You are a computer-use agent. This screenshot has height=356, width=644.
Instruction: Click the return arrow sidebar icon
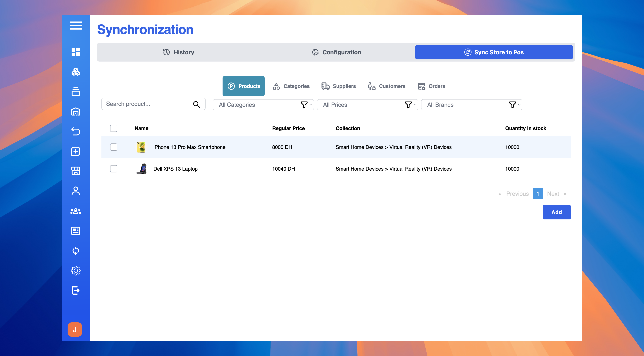click(x=76, y=131)
